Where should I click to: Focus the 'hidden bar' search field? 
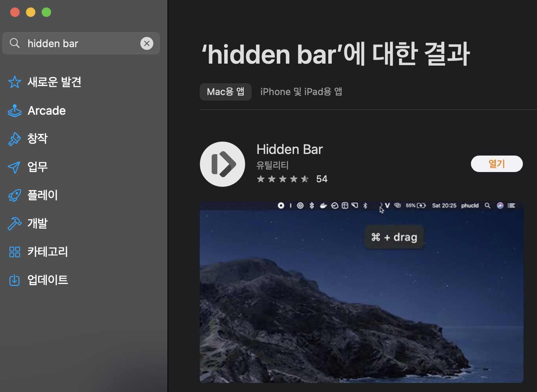(x=81, y=43)
